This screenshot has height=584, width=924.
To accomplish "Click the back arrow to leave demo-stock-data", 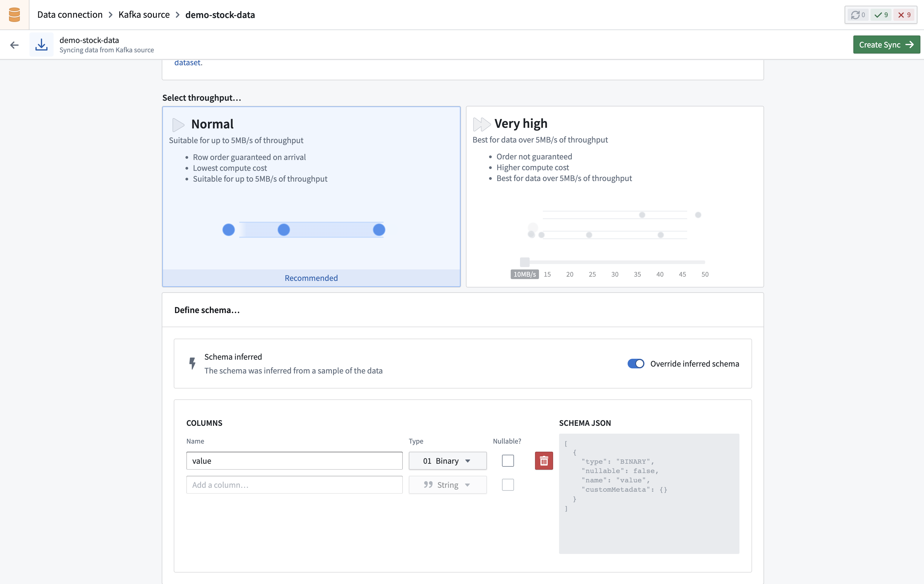I will (x=15, y=45).
